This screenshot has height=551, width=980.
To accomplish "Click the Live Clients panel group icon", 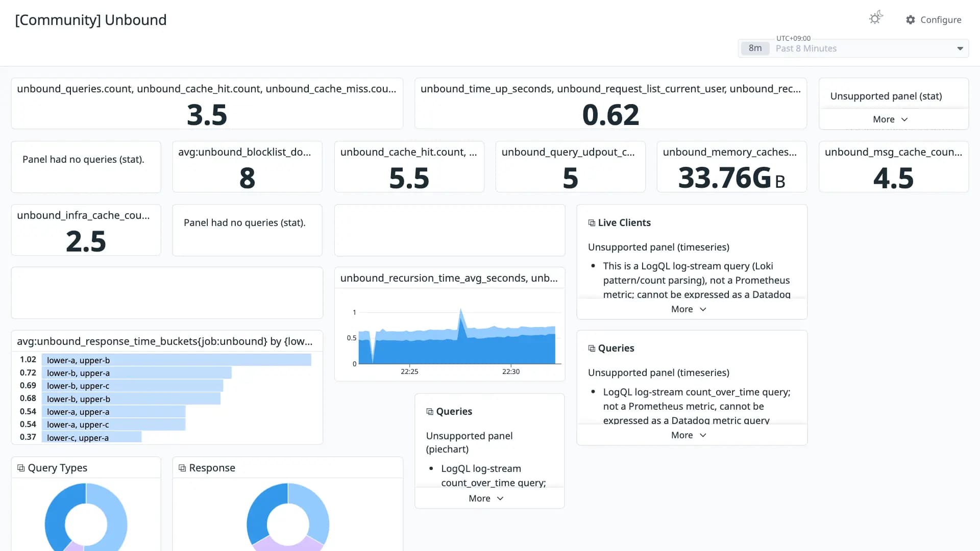I will pyautogui.click(x=592, y=223).
